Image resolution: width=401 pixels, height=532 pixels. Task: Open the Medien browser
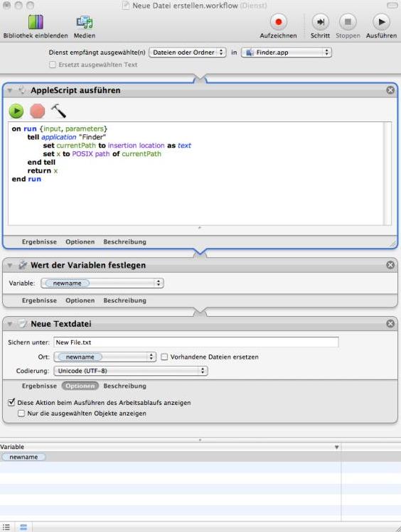tap(84, 23)
